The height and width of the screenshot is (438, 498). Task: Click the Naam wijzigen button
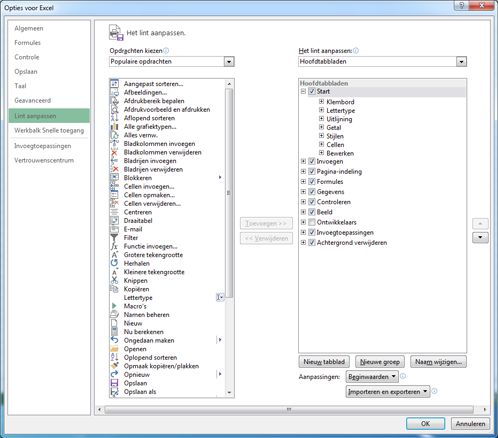coord(438,362)
